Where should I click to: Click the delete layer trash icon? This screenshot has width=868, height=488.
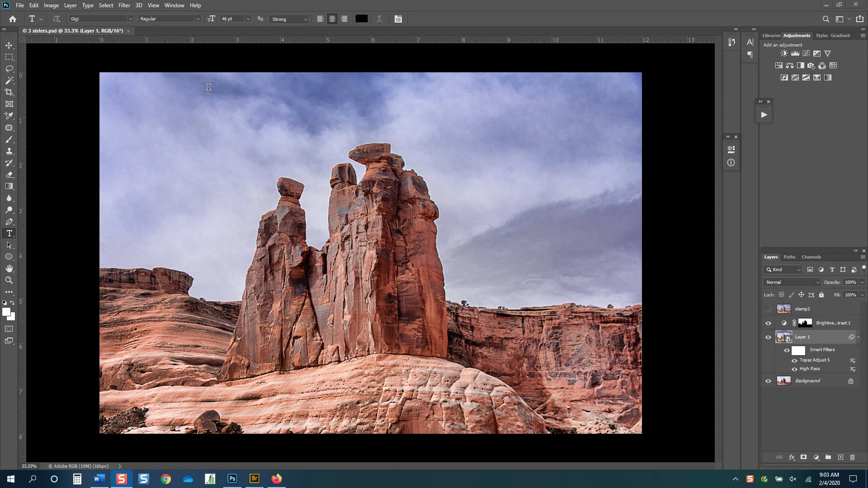(x=852, y=457)
